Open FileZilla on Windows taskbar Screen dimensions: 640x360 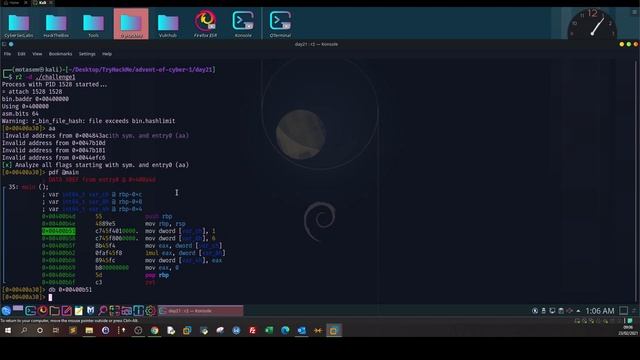252,331
